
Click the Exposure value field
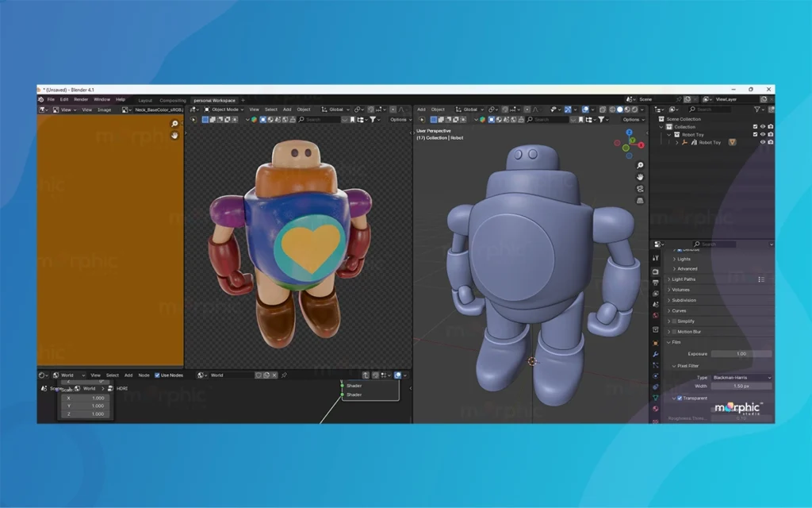tap(741, 353)
